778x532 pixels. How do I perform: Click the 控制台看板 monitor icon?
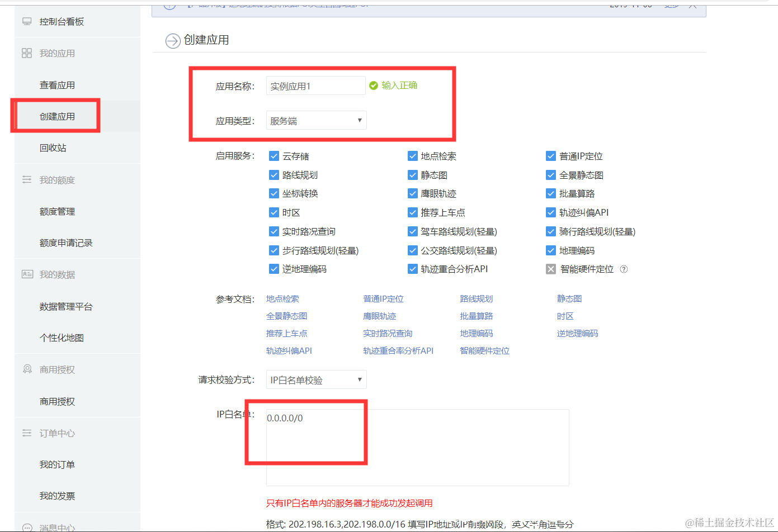[26, 21]
